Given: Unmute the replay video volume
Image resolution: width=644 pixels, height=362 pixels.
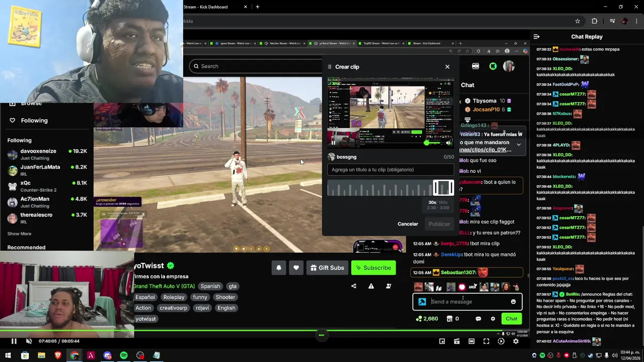Looking at the screenshot, I should (x=29, y=341).
